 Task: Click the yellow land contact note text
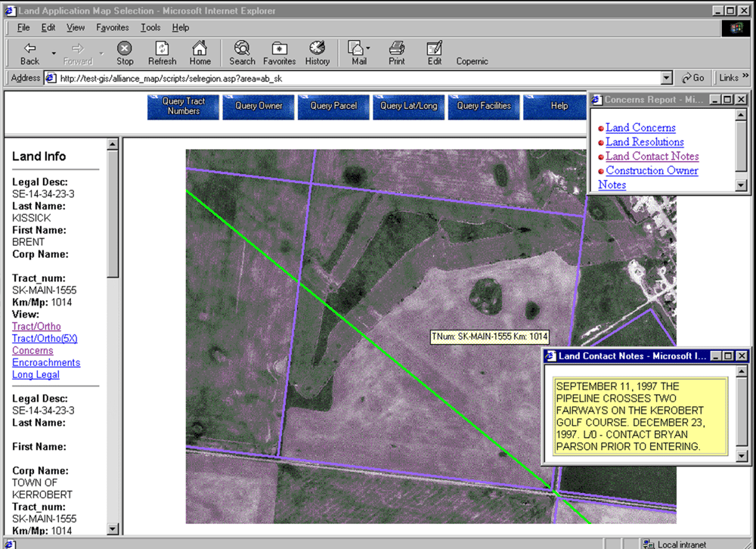(x=640, y=417)
